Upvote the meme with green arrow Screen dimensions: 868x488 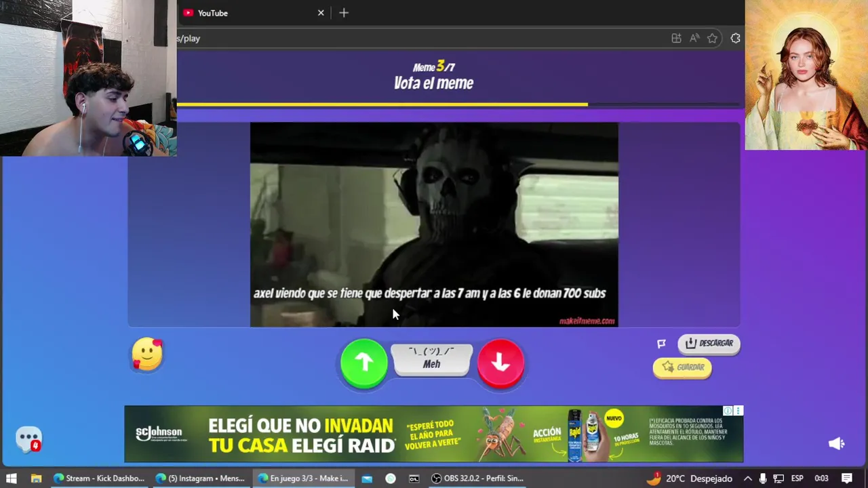coord(364,363)
